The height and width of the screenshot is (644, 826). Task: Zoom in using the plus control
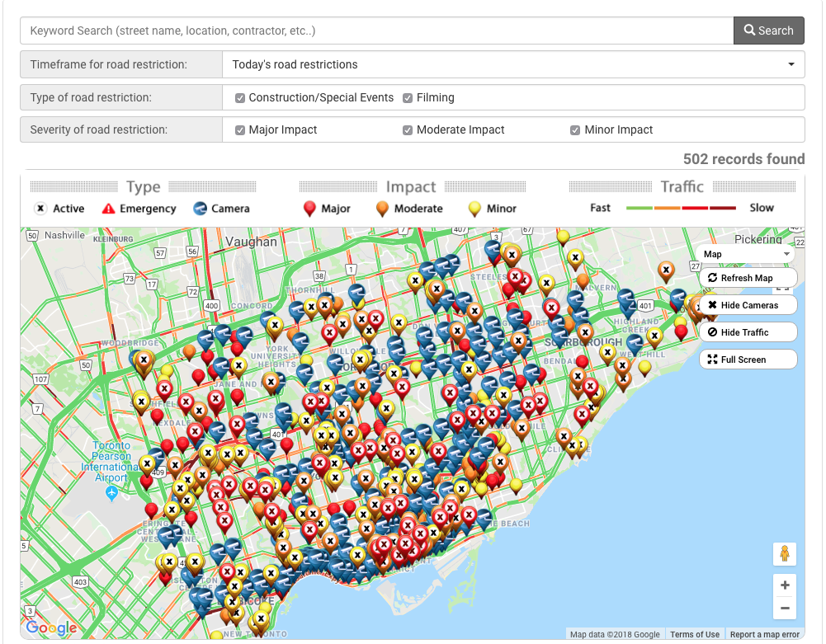point(784,585)
